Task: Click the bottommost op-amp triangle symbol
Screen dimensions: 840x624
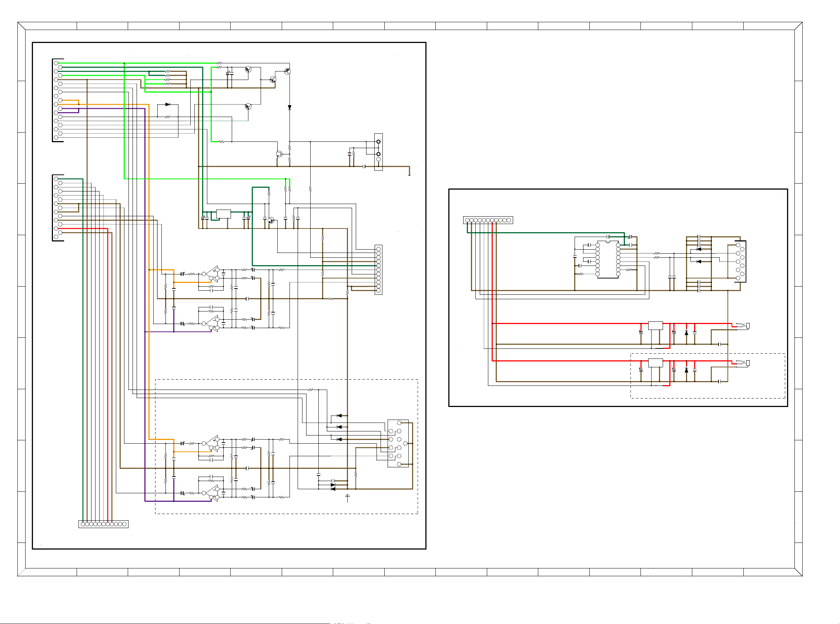Action: pyautogui.click(x=213, y=493)
